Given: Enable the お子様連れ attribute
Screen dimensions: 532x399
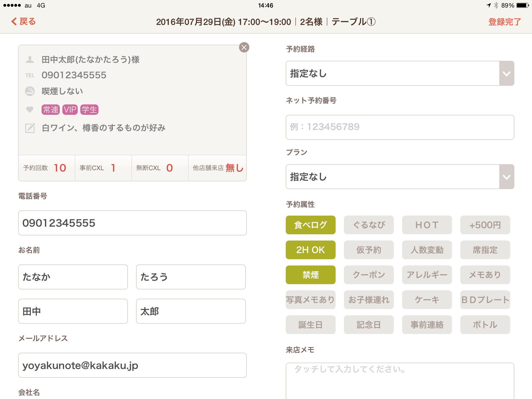Looking at the screenshot, I should coord(369,300).
